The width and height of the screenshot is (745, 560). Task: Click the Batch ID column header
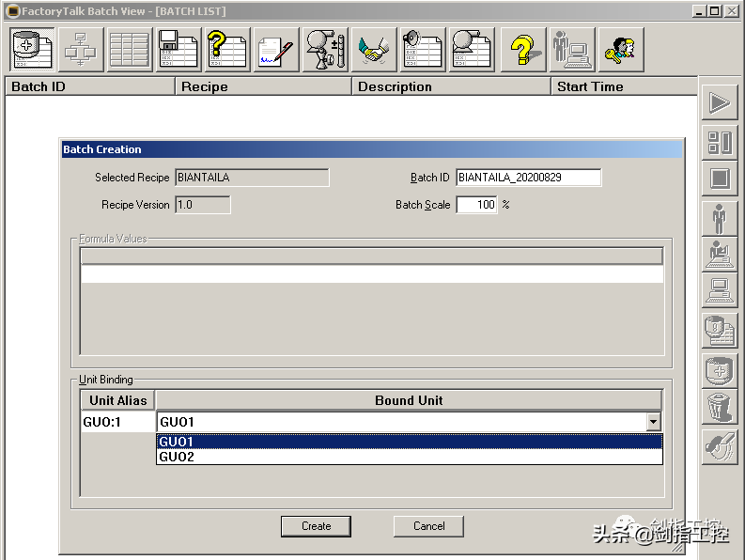pos(90,86)
